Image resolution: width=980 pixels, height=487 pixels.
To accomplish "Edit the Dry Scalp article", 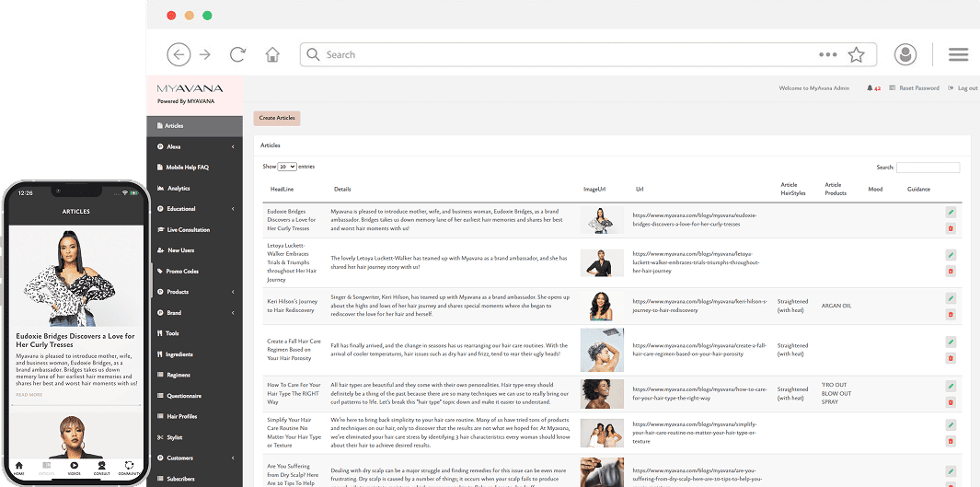I will (951, 471).
